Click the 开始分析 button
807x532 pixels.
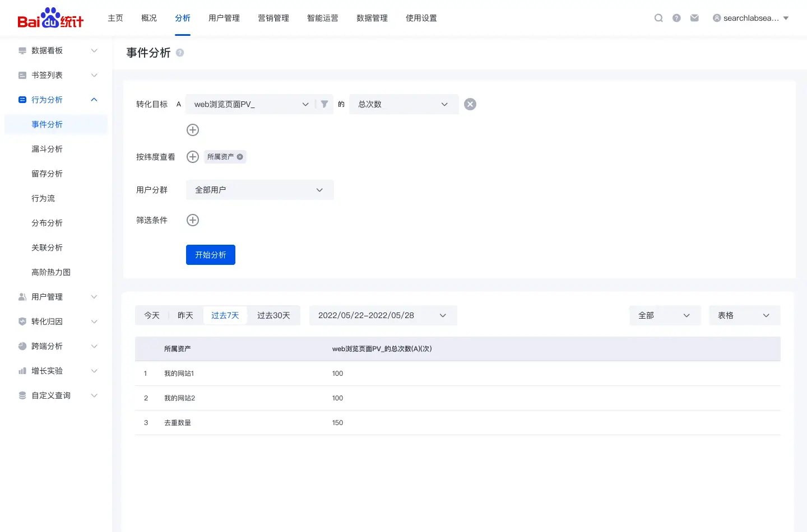211,255
